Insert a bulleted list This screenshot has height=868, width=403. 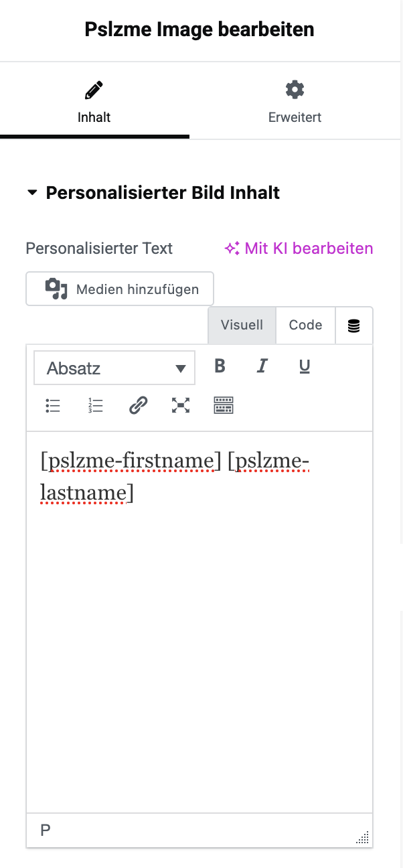click(x=53, y=405)
